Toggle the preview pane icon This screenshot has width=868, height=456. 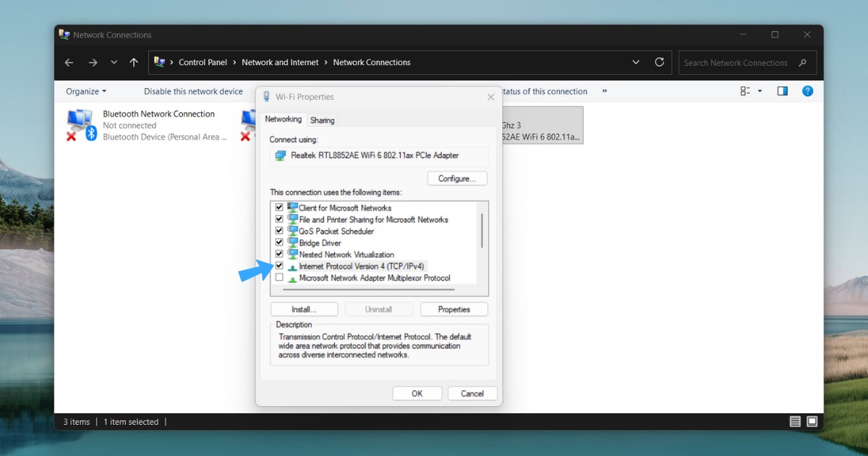[782, 91]
